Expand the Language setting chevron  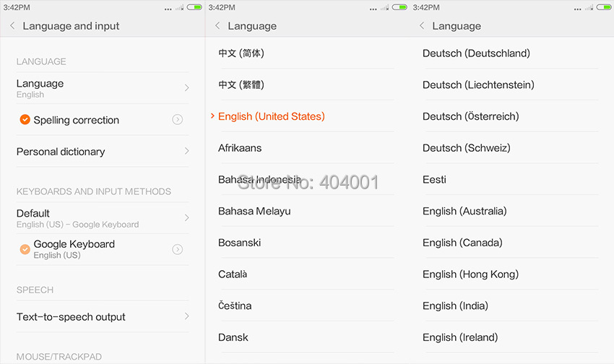pyautogui.click(x=186, y=88)
